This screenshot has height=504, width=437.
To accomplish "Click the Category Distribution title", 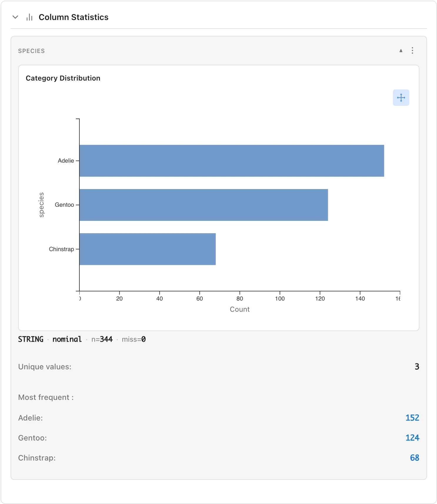I will tap(63, 78).
